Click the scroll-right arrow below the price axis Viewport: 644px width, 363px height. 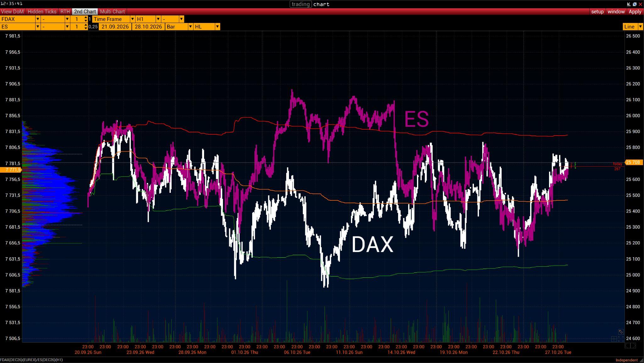pyautogui.click(x=633, y=346)
